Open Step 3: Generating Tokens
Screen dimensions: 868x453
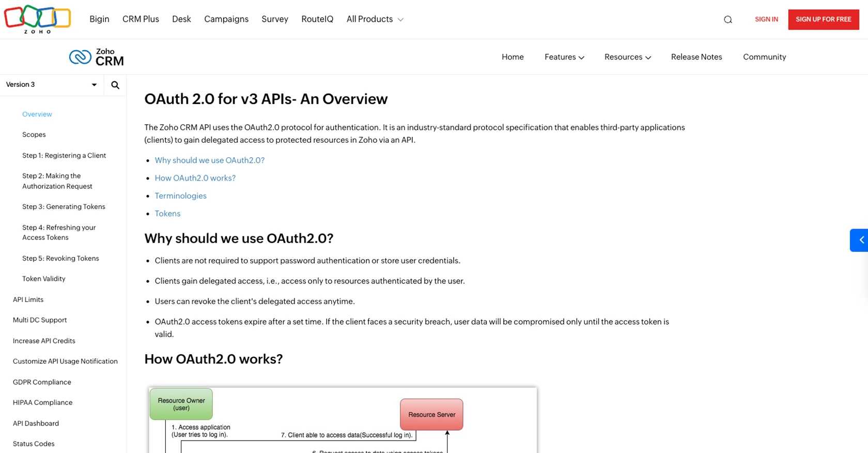64,206
